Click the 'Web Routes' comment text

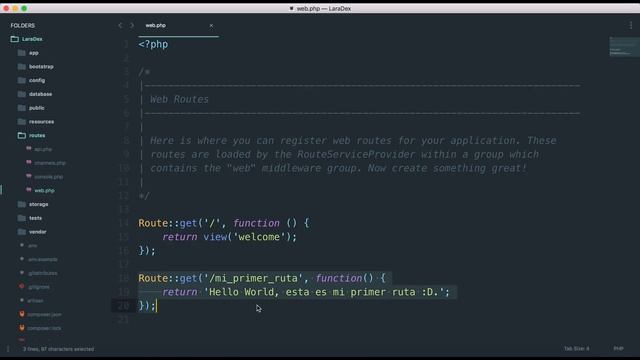[179, 99]
